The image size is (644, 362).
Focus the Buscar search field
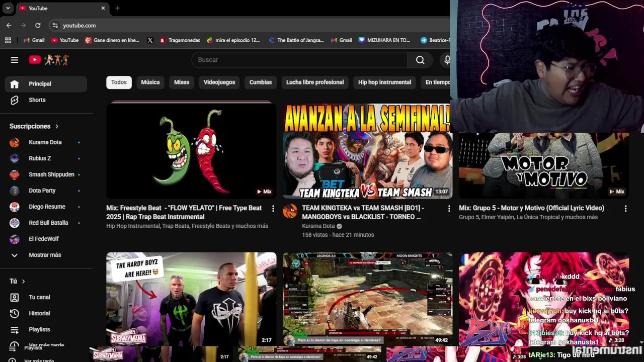299,60
